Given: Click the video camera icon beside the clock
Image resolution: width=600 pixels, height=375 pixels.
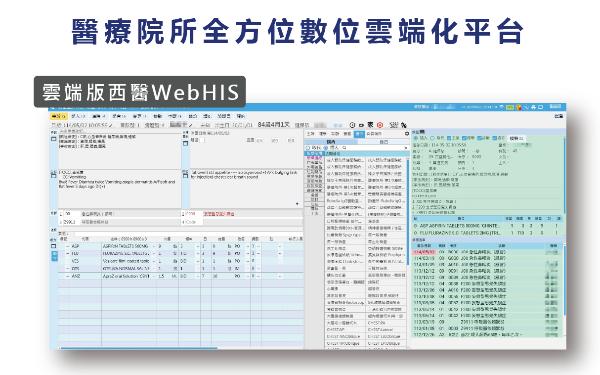Looking at the screenshot, I should (361, 125).
